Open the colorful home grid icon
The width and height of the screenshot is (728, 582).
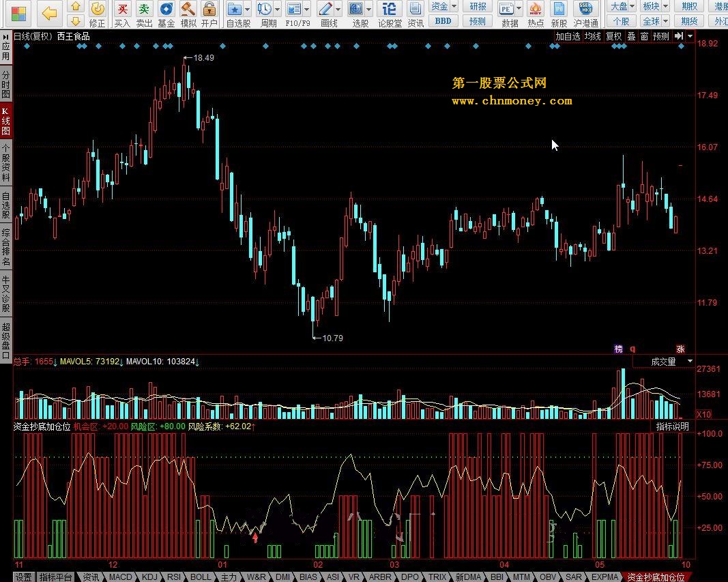coord(18,14)
